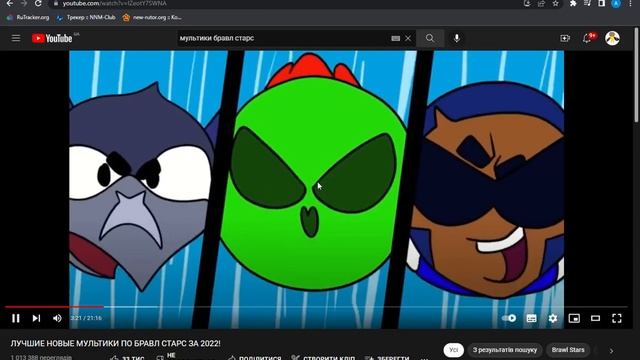Select the 'Усі' chip

click(453, 350)
